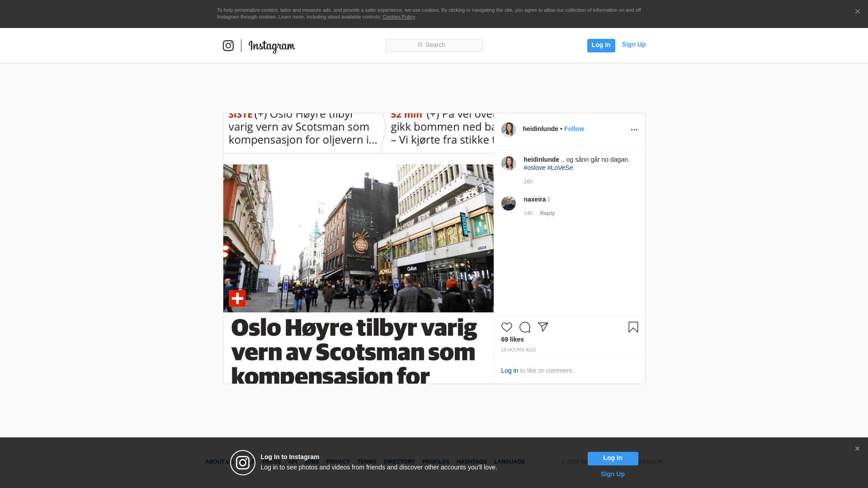
Task: Click the 16h caption timestamp
Action: (x=528, y=182)
